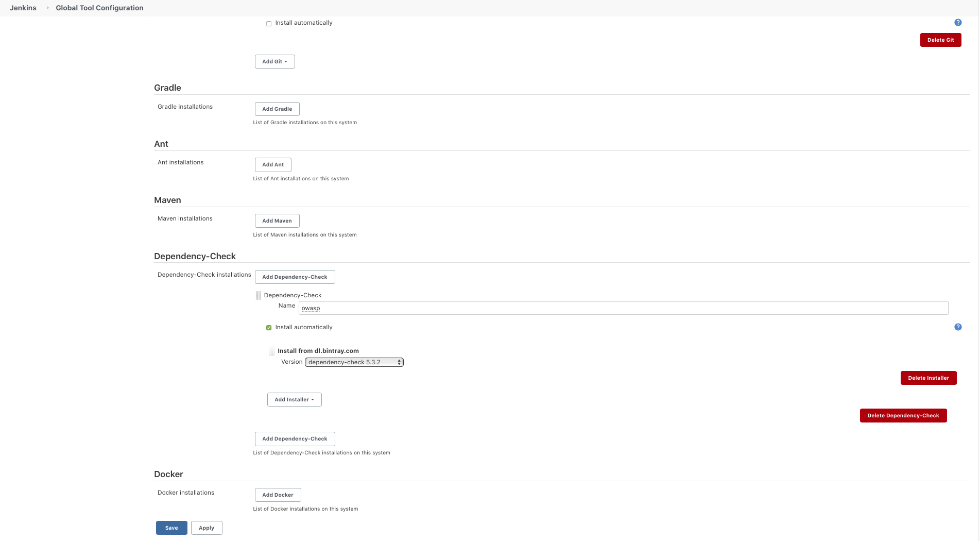Image resolution: width=980 pixels, height=541 pixels.
Task: Save the tool configuration
Action: coord(171,528)
